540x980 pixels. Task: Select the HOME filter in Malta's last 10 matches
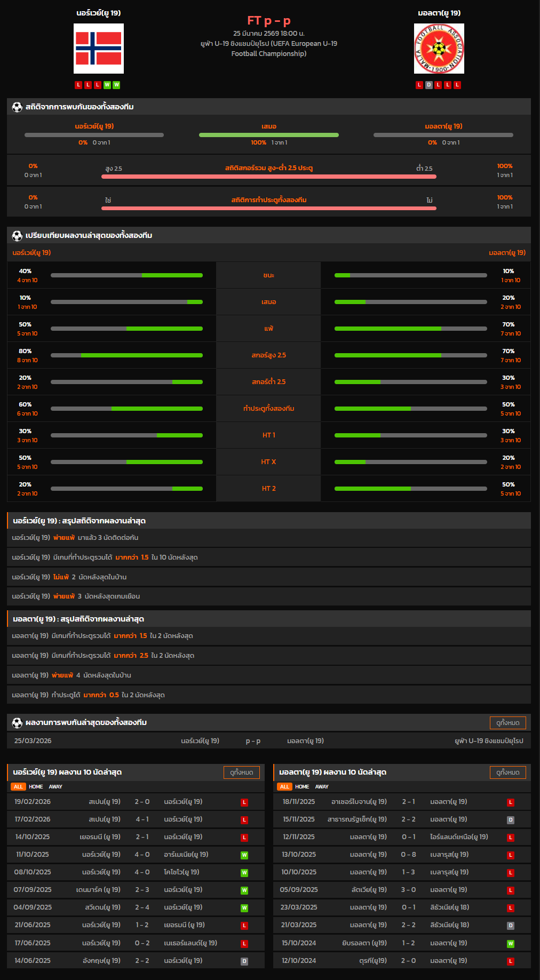(x=302, y=787)
